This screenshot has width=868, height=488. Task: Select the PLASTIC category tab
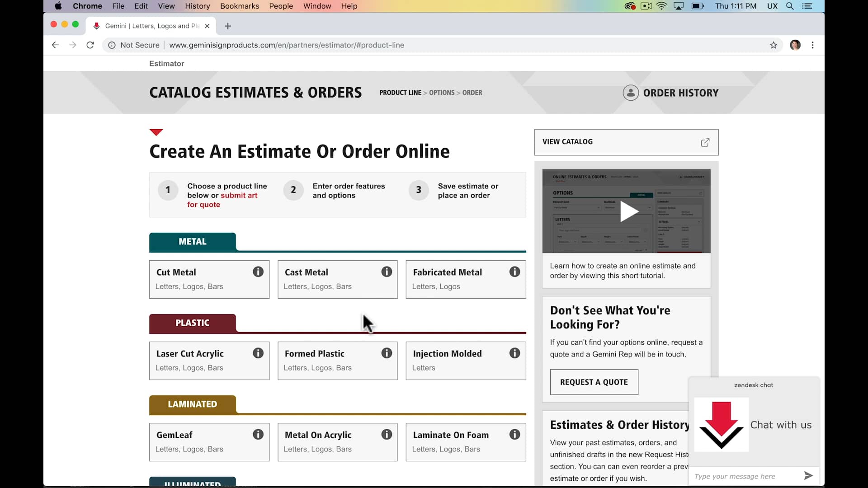pyautogui.click(x=192, y=323)
